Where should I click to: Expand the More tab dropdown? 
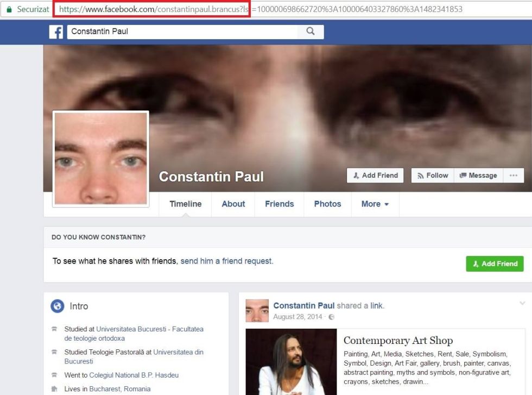[375, 204]
